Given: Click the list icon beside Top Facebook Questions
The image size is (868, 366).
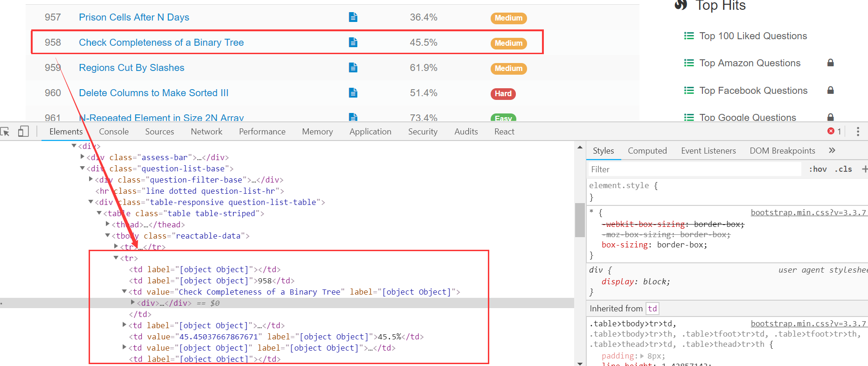Looking at the screenshot, I should click(x=689, y=91).
